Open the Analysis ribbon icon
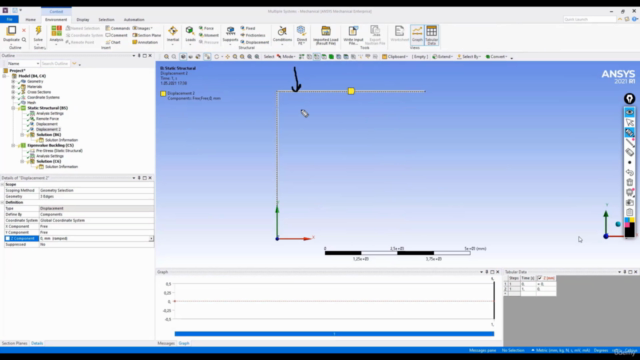Image resolution: width=640 pixels, height=360 pixels. pyautogui.click(x=56, y=31)
